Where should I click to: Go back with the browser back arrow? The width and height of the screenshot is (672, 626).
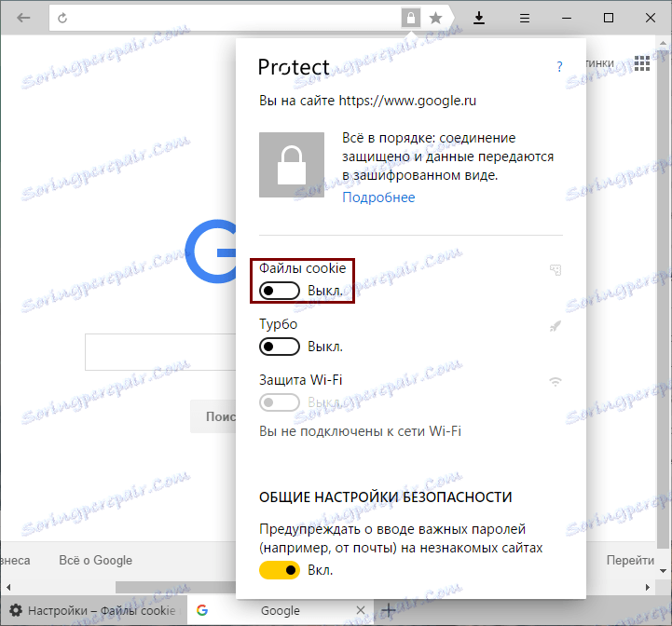click(x=23, y=18)
